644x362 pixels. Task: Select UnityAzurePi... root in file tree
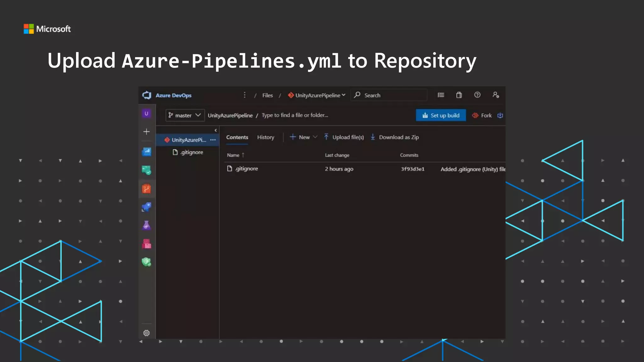pos(188,140)
